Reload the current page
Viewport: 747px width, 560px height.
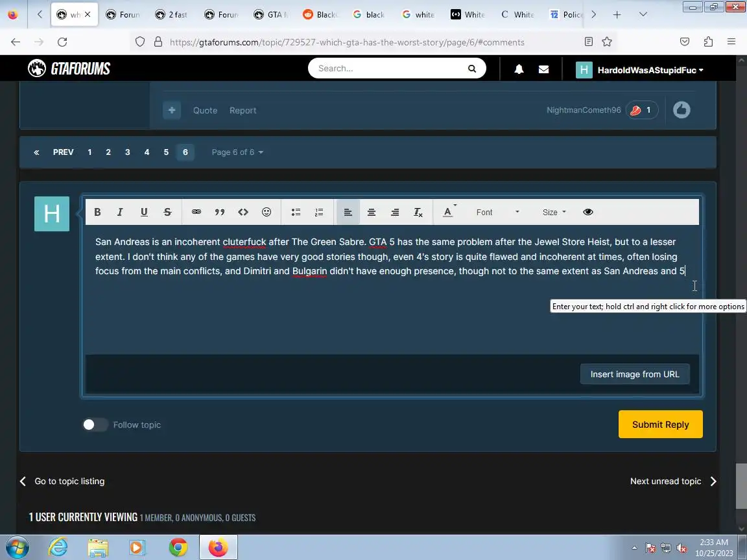click(x=62, y=42)
